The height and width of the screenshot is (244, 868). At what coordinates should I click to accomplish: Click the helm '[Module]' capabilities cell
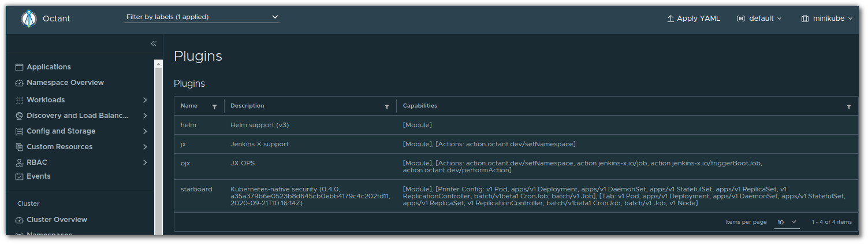(x=417, y=125)
